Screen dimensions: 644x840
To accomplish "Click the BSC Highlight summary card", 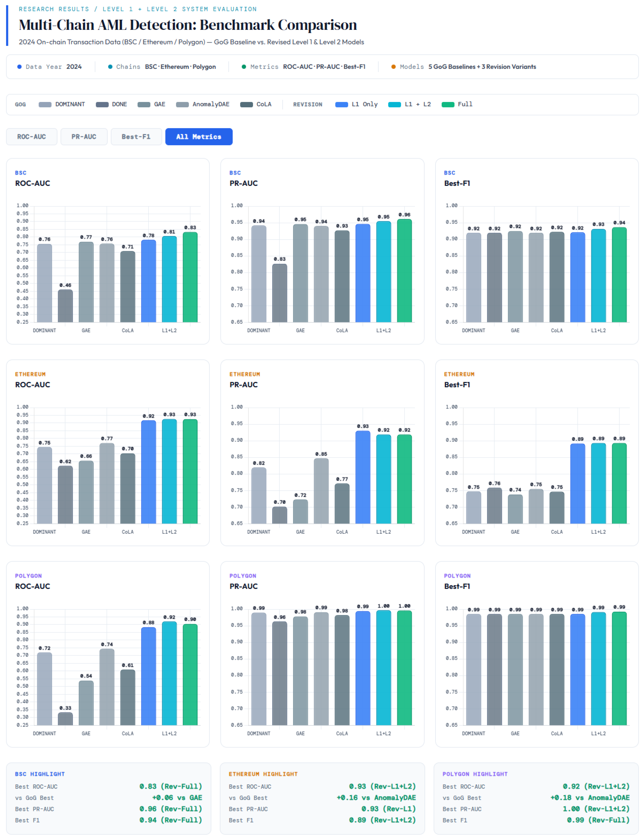I will click(108, 798).
